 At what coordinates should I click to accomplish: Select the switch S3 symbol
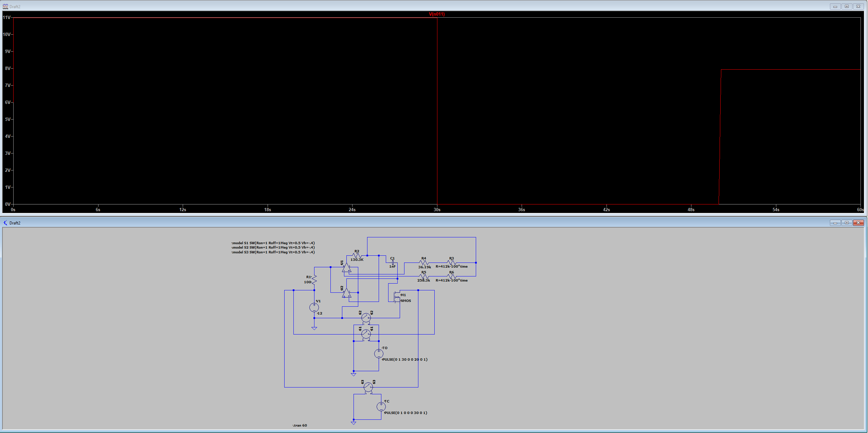(368, 387)
